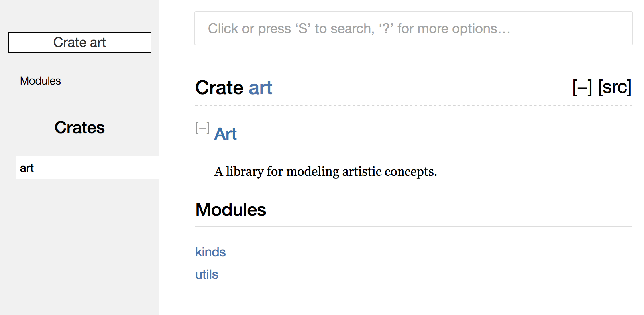
Task: Click the divider under the Crates heading
Action: (80, 144)
